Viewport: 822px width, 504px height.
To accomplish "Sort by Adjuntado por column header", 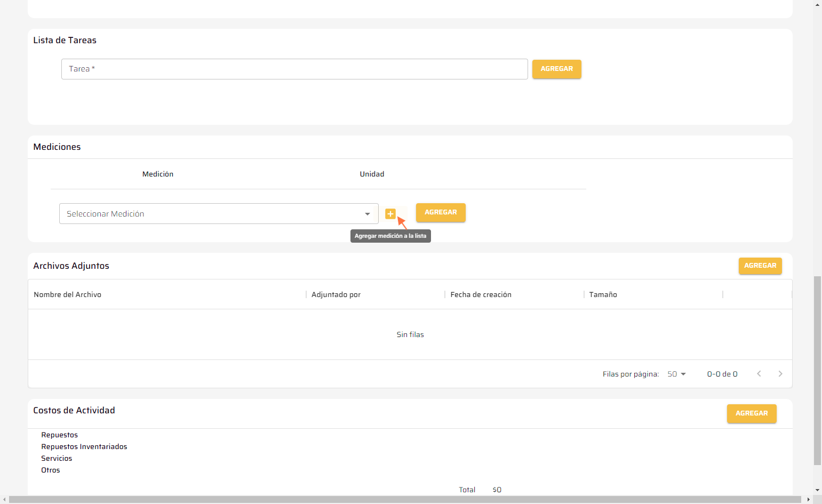I will tap(336, 294).
